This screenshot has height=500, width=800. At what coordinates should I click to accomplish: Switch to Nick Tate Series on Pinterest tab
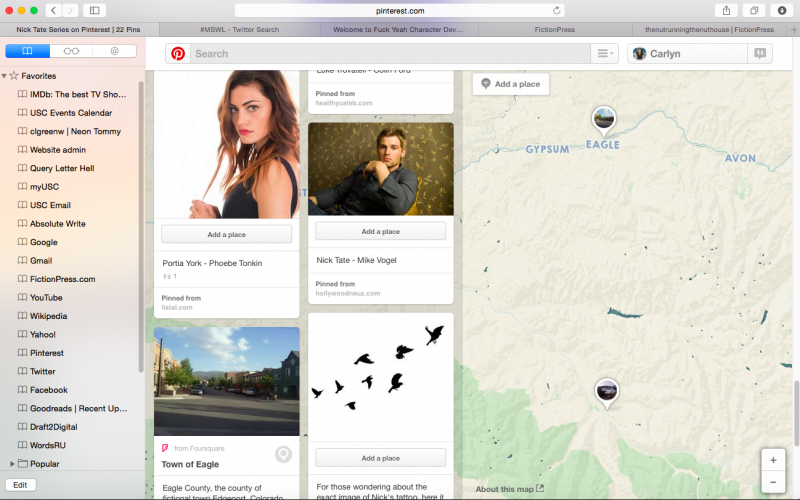pyautogui.click(x=78, y=30)
